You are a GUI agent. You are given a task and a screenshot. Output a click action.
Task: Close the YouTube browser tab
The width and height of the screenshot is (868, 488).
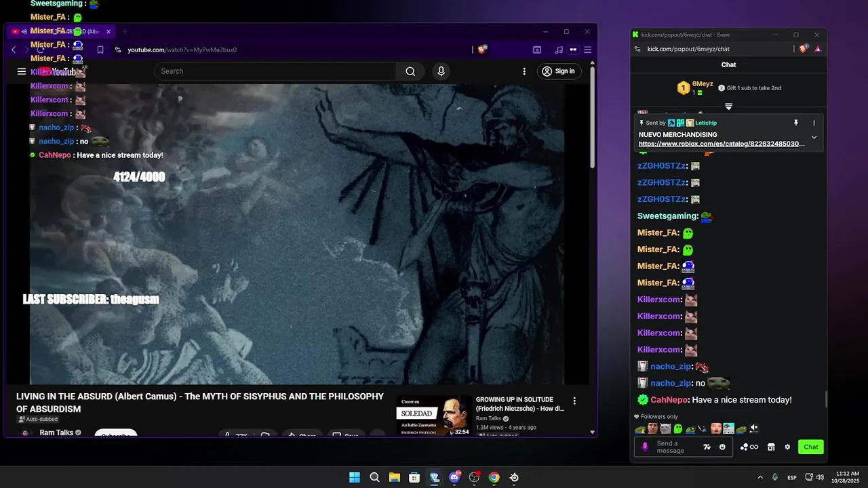click(x=108, y=31)
